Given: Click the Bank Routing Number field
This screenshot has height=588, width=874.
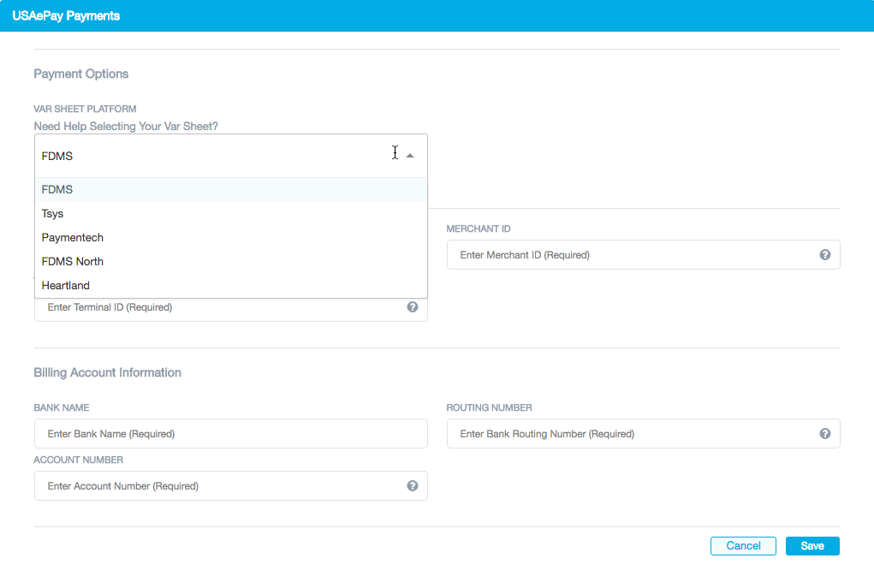Looking at the screenshot, I should 643,434.
